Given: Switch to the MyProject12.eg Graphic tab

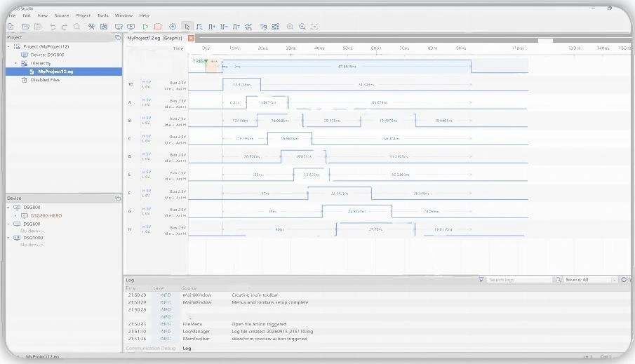Looking at the screenshot, I should tap(154, 38).
